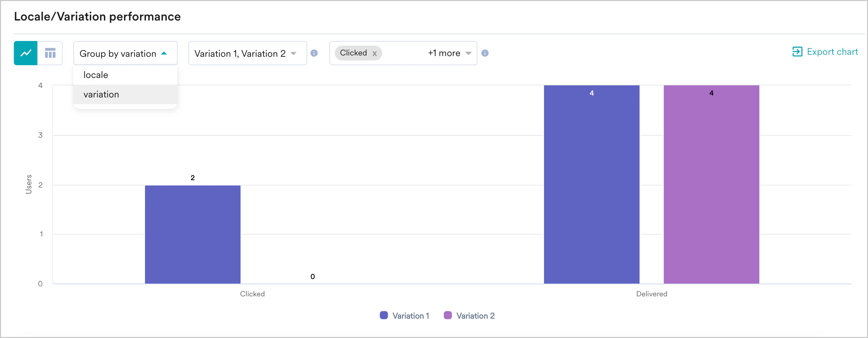Open the Group by variation dropdown
Viewport: 868px width, 338px height.
tap(118, 53)
